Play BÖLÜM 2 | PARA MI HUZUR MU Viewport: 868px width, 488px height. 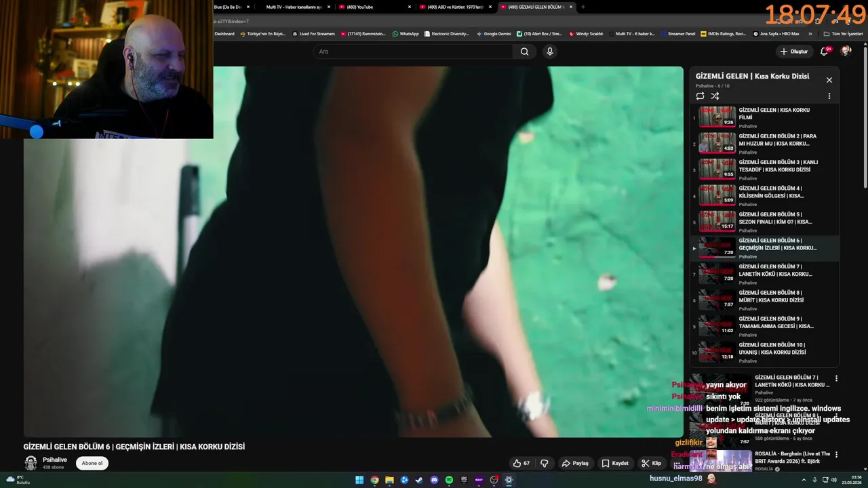pos(764,144)
